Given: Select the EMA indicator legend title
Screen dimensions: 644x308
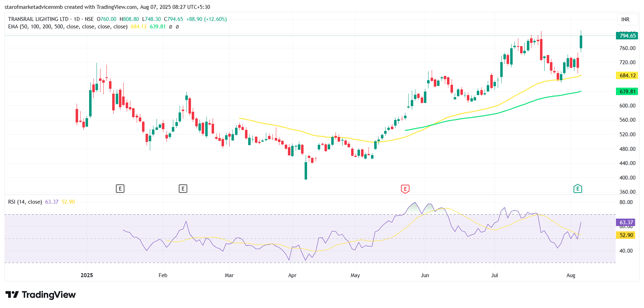Looking at the screenshot, I should [x=68, y=27].
